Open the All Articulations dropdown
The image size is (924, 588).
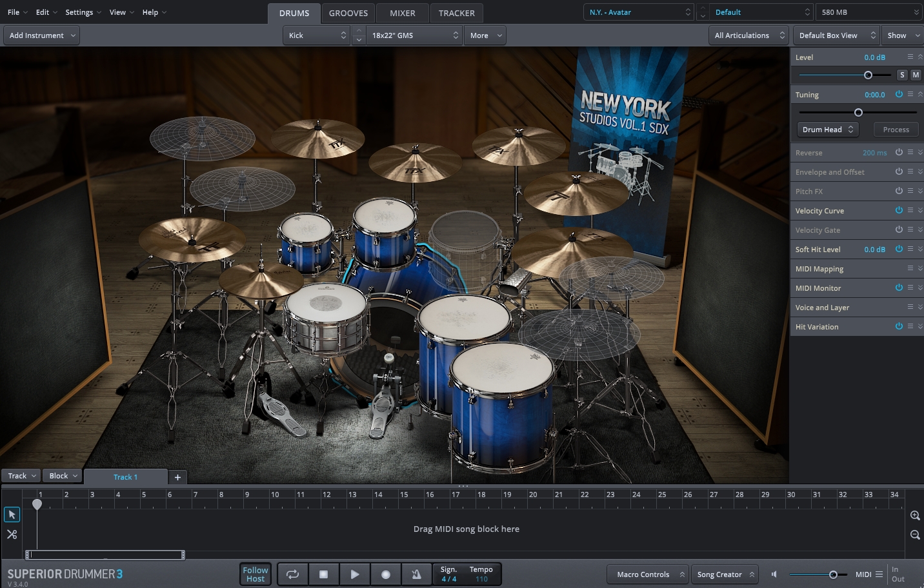(x=748, y=35)
